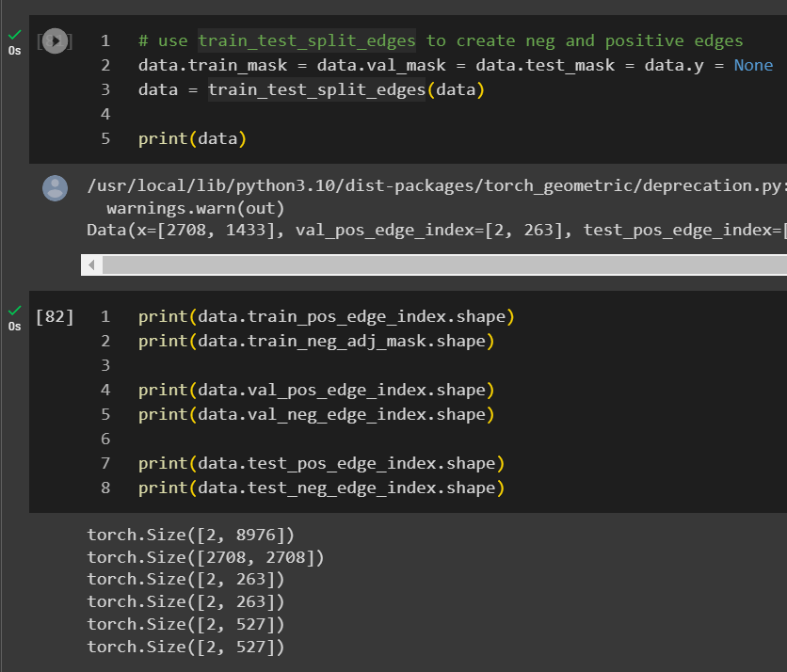Place cursor on the print(data) line

pyautogui.click(x=192, y=139)
